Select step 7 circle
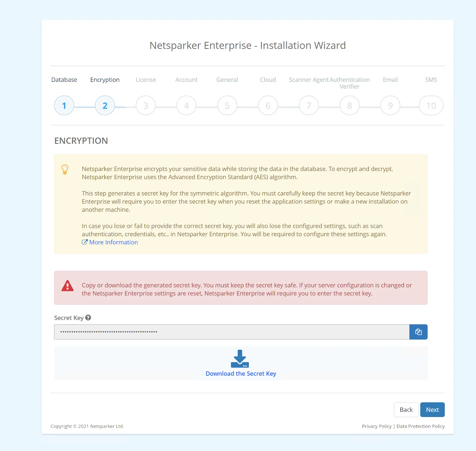This screenshot has height=451, width=476. tap(309, 105)
